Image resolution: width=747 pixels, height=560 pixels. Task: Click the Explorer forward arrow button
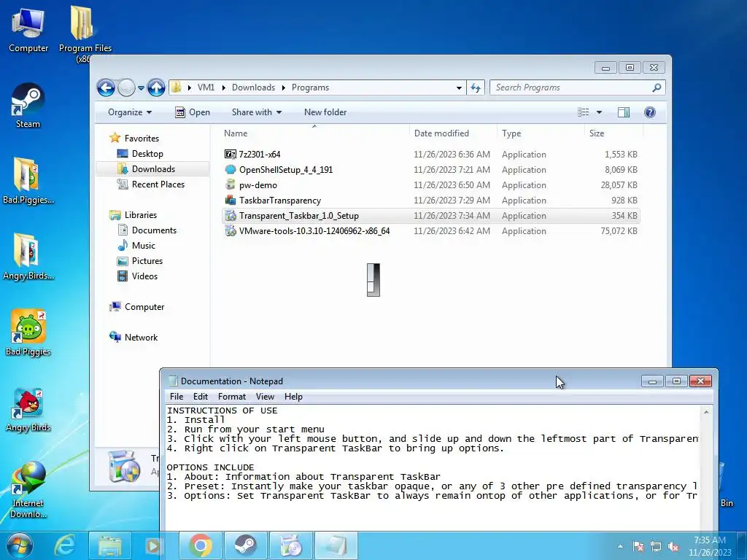click(x=126, y=87)
